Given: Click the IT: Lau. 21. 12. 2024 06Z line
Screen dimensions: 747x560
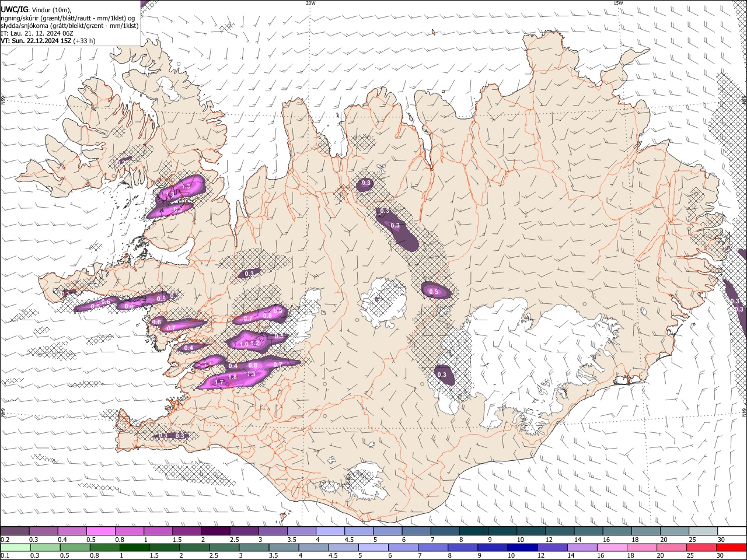Looking at the screenshot, I should click(x=37, y=33).
